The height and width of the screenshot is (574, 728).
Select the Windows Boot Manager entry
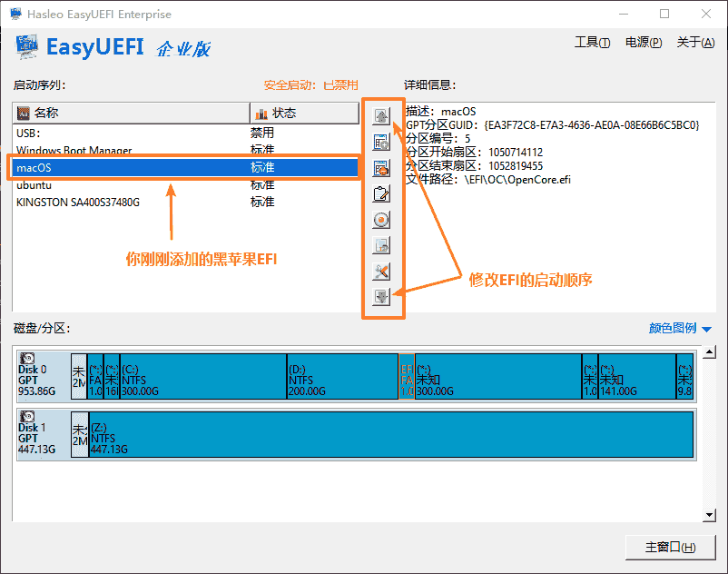click(x=74, y=151)
